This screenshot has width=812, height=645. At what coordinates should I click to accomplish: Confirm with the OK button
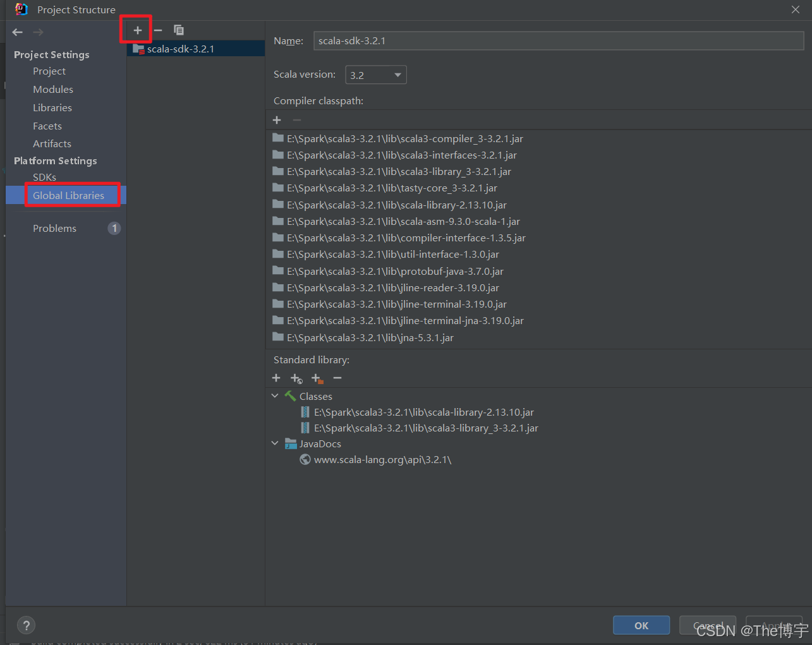(x=641, y=625)
